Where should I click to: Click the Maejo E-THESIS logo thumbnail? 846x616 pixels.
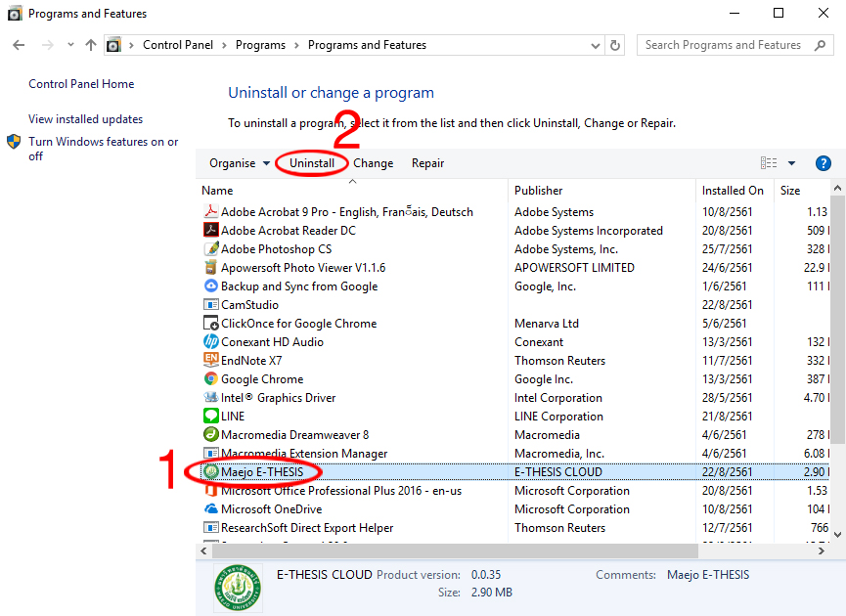click(x=238, y=588)
